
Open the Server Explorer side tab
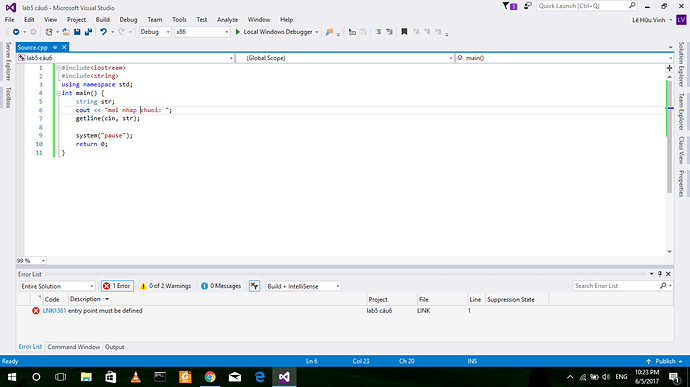coord(8,61)
